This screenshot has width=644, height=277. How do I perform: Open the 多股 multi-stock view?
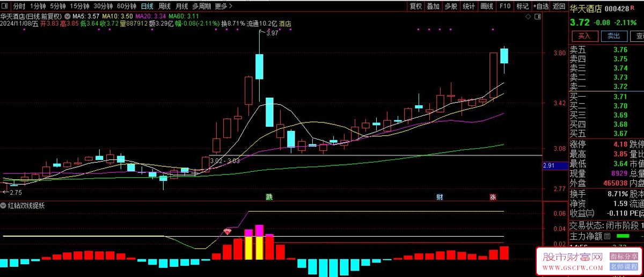[x=451, y=6]
